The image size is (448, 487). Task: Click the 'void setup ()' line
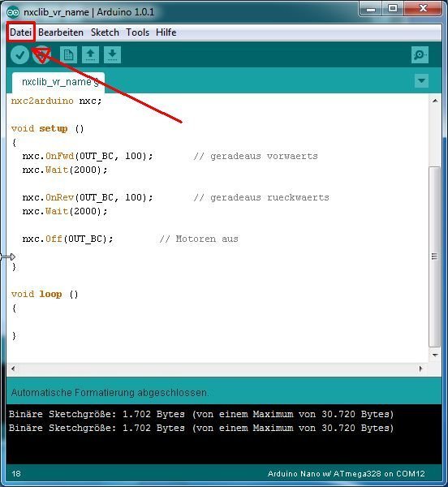[x=48, y=128]
